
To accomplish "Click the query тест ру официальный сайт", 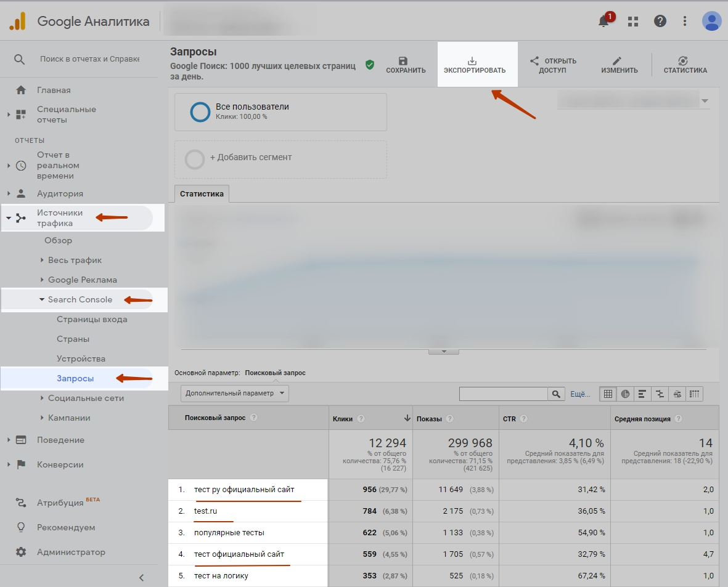I will pyautogui.click(x=244, y=490).
